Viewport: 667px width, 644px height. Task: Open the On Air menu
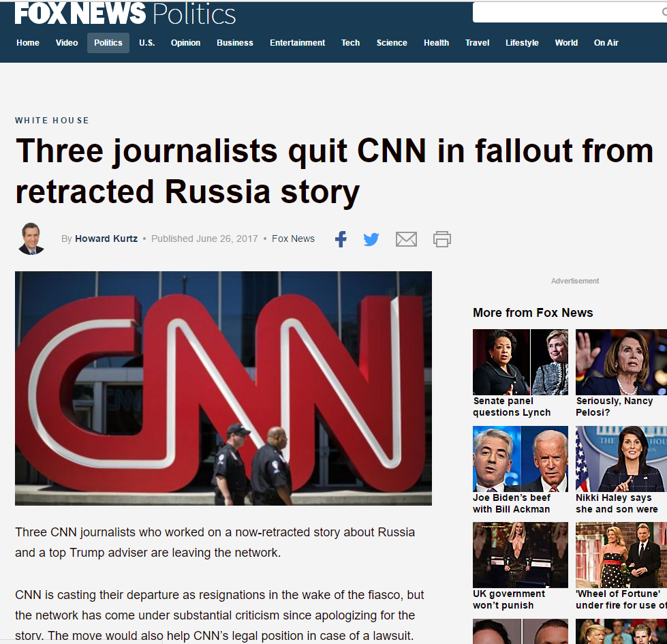tap(606, 43)
